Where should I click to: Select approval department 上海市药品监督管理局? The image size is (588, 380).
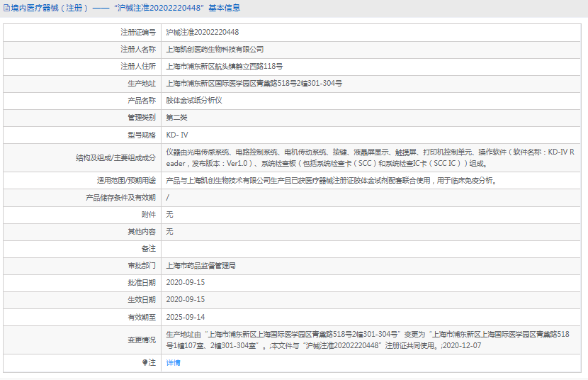(200, 266)
